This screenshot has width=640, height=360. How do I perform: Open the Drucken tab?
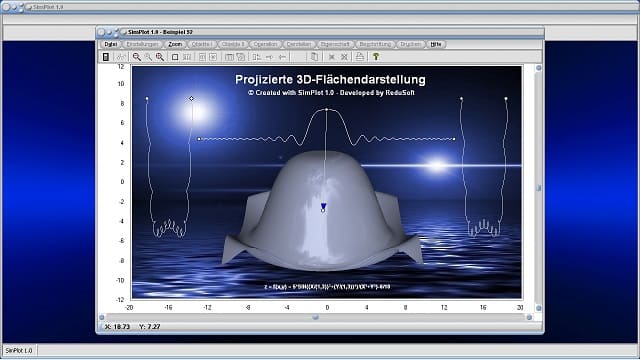pyautogui.click(x=410, y=44)
